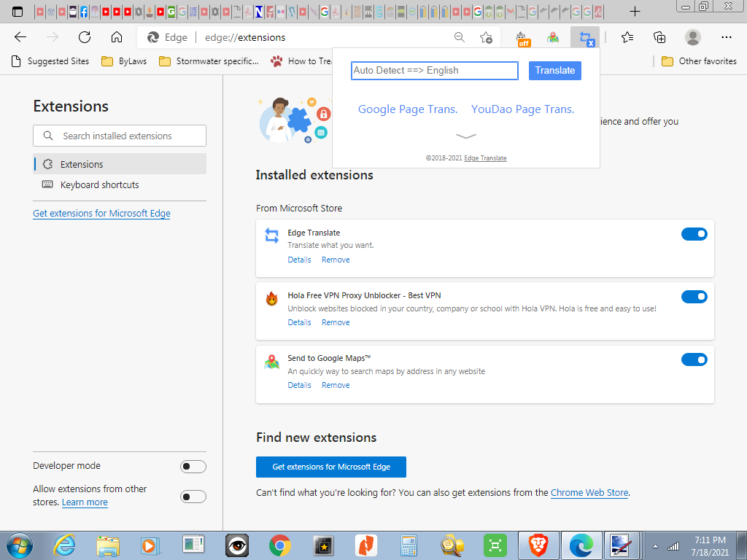Go to the Home page icon
Viewport: 747px width, 560px height.
[117, 38]
